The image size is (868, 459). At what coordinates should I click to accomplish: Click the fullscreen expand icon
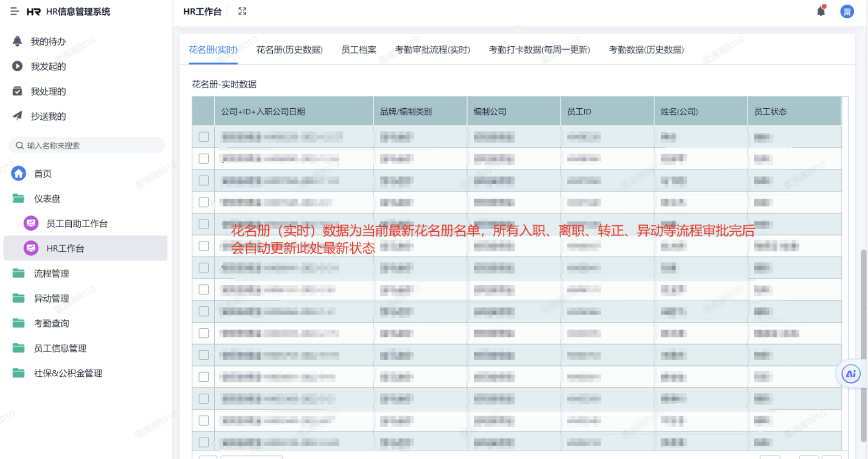tap(242, 11)
